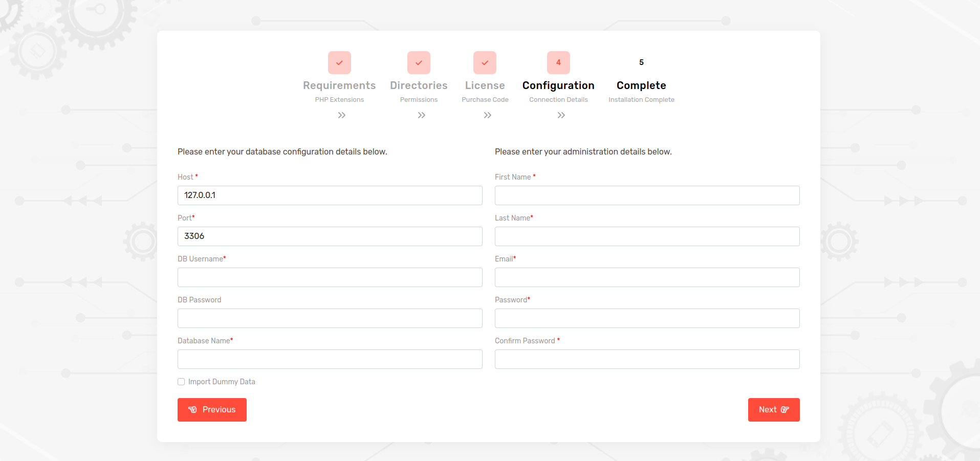
Task: Click the License step checkmark icon
Action: coord(485,62)
